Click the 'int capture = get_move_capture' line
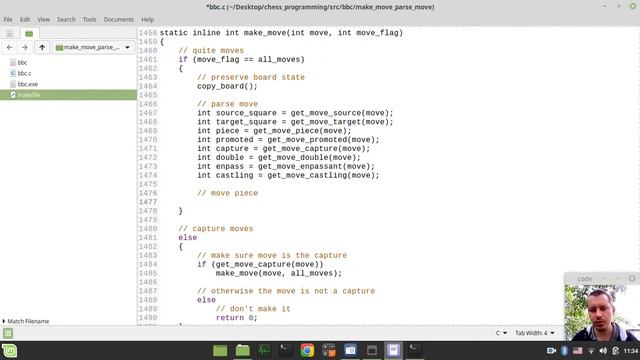 (x=283, y=149)
